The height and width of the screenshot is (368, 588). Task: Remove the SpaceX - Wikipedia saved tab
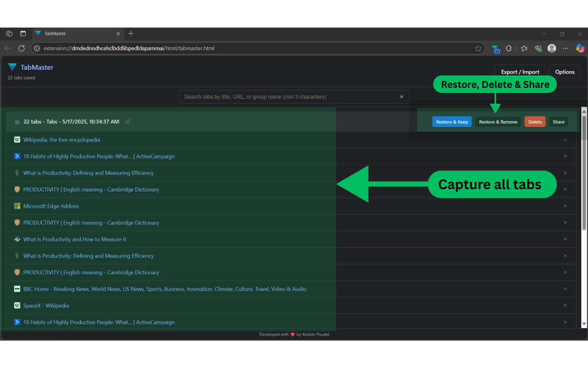[565, 305]
